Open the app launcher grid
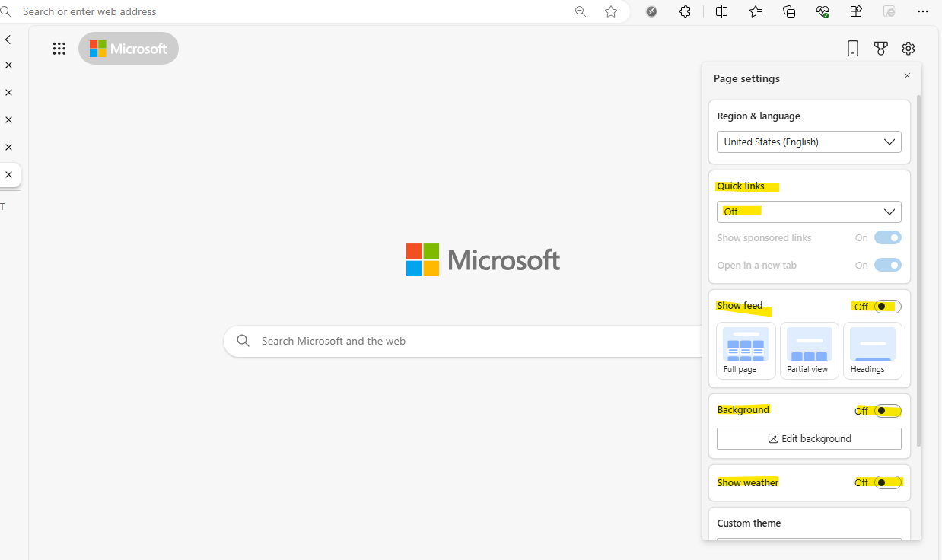The height and width of the screenshot is (560, 942). (x=59, y=49)
